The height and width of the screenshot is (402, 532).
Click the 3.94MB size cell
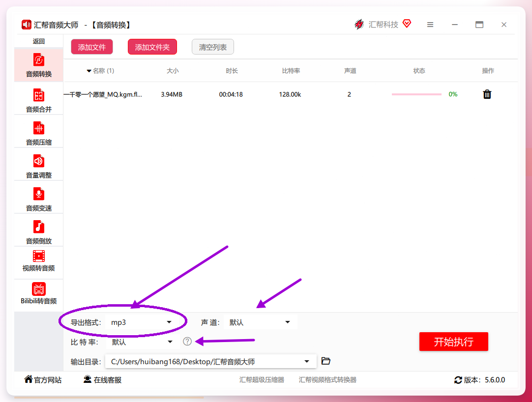coord(172,94)
